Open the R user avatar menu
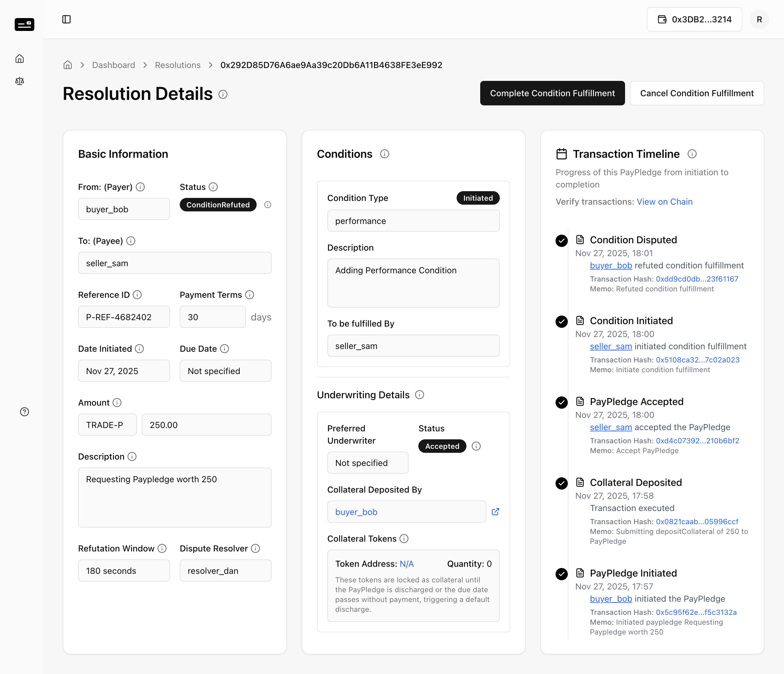 (759, 19)
